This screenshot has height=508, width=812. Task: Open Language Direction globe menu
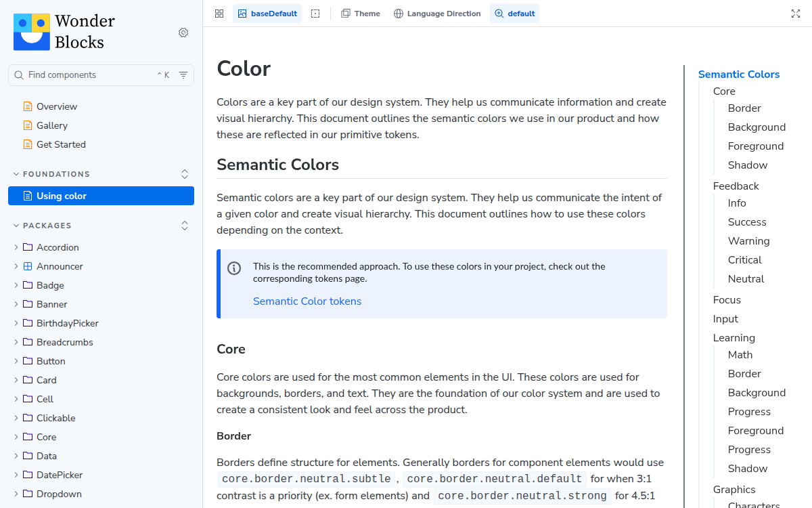(x=437, y=14)
